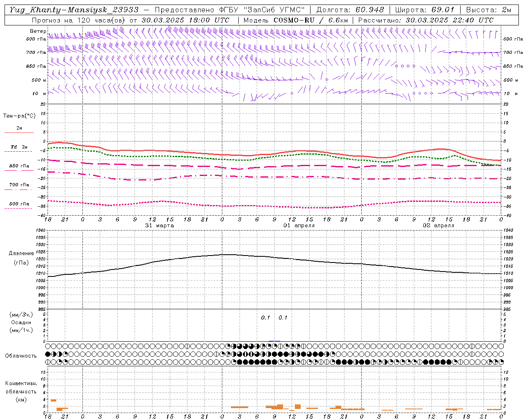Click the dashed legend line under "Td 2м"

pos(19,152)
